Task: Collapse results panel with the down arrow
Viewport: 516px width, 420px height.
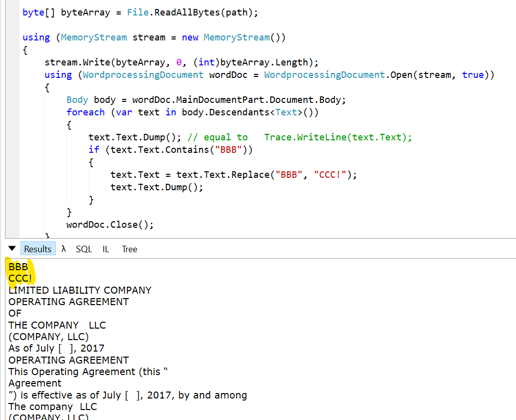Action: [x=11, y=248]
